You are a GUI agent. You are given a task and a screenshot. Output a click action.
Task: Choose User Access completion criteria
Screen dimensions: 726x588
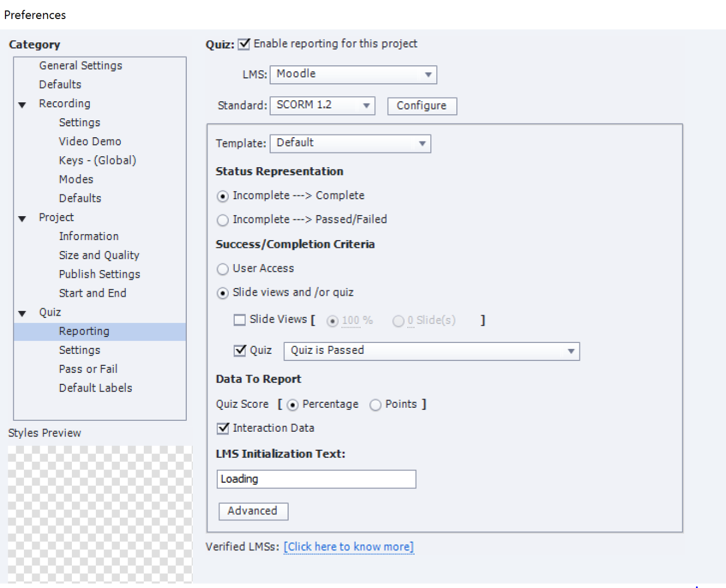coord(223,269)
